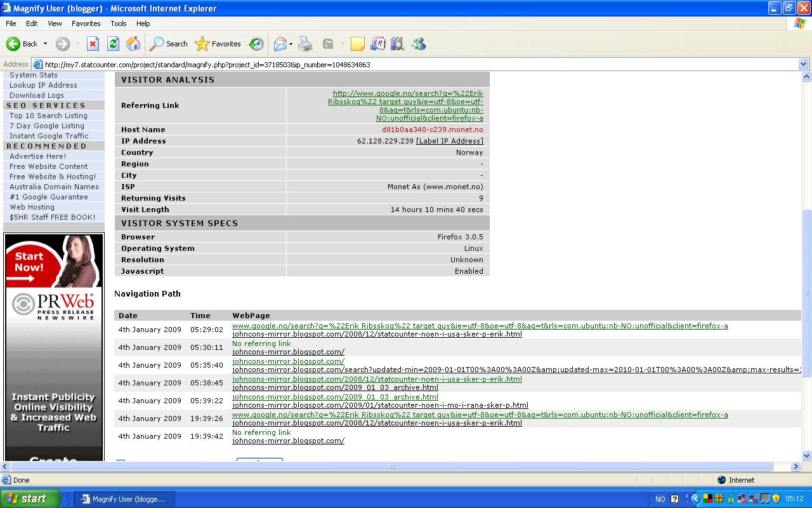Expand the address bar URL dropdown
The width and height of the screenshot is (812, 508).
pyautogui.click(x=804, y=64)
